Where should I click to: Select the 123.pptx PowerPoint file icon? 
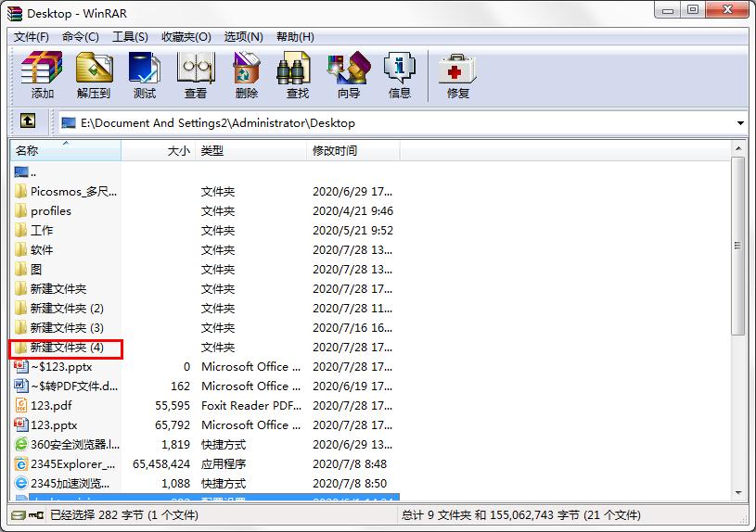(x=21, y=425)
